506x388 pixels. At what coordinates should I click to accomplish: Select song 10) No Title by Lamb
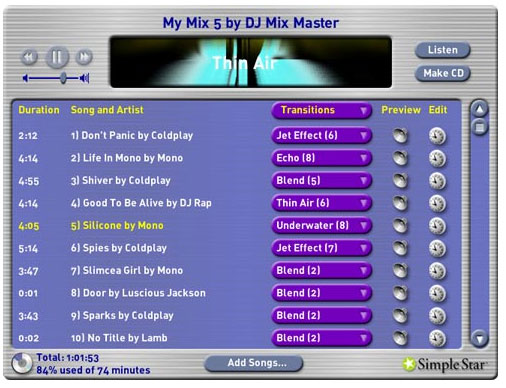point(119,338)
